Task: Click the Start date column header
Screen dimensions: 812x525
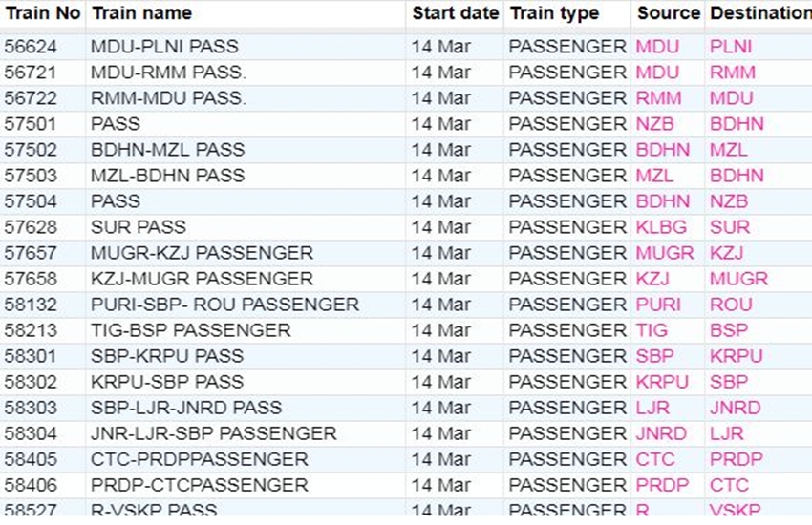Action: (x=455, y=13)
